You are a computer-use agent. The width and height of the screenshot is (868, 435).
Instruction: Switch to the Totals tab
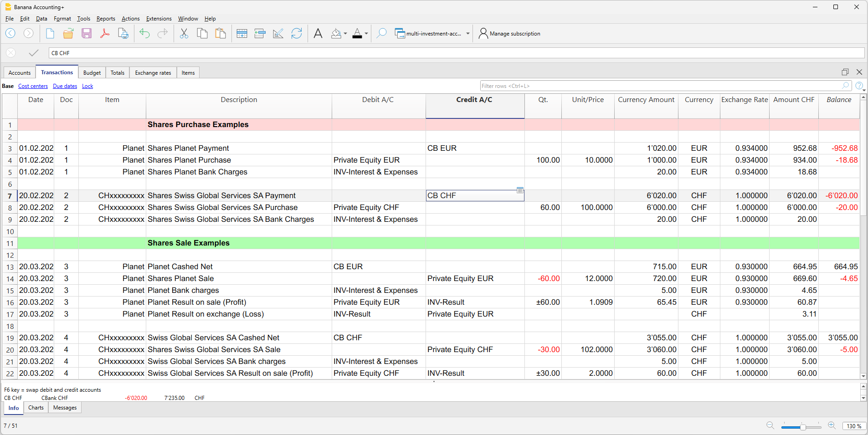118,73
